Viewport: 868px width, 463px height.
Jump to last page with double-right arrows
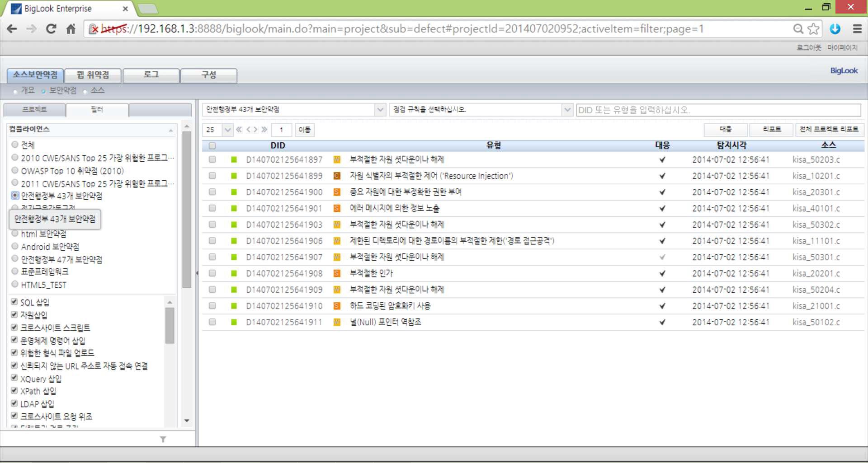click(x=264, y=130)
